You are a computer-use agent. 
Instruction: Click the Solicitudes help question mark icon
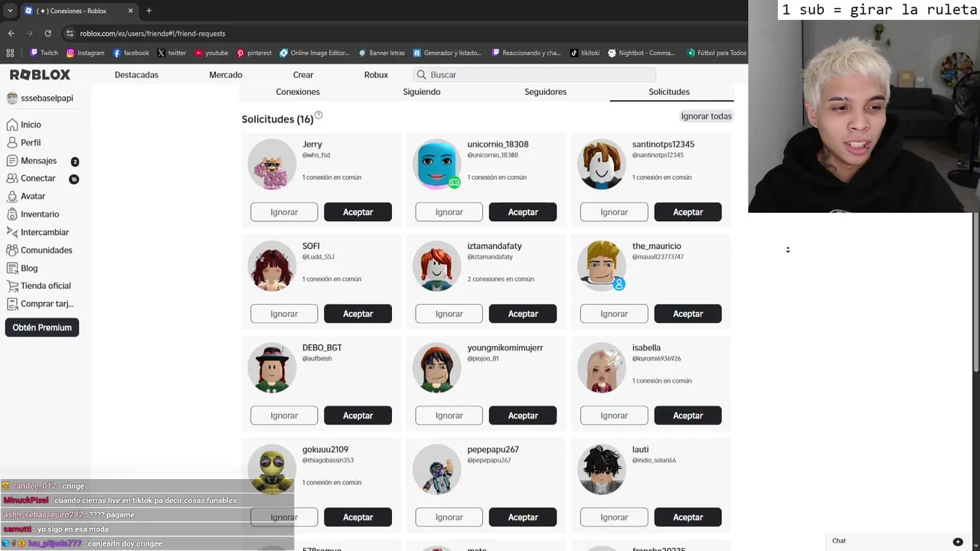(x=318, y=116)
